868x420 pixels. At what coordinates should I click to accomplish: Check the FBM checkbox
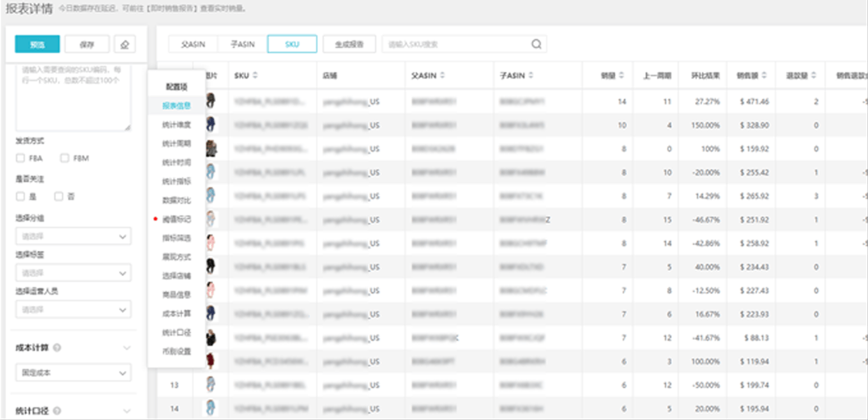pos(65,158)
